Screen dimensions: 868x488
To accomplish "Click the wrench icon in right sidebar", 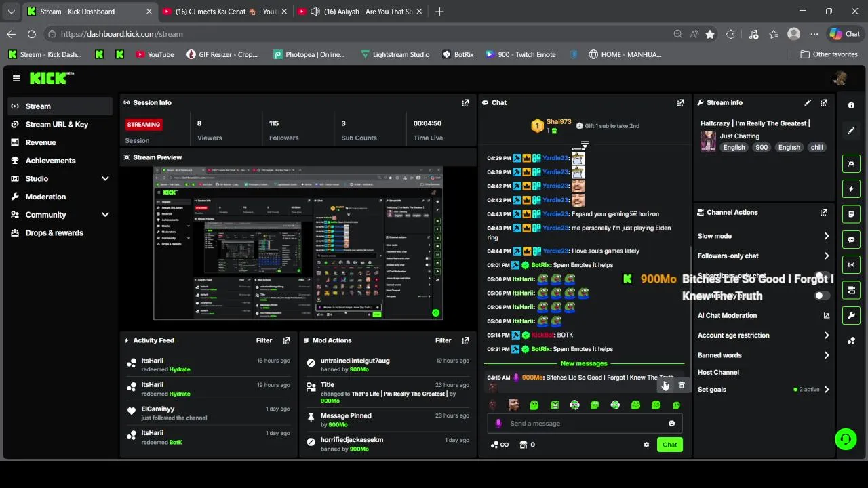I will pyautogui.click(x=851, y=315).
